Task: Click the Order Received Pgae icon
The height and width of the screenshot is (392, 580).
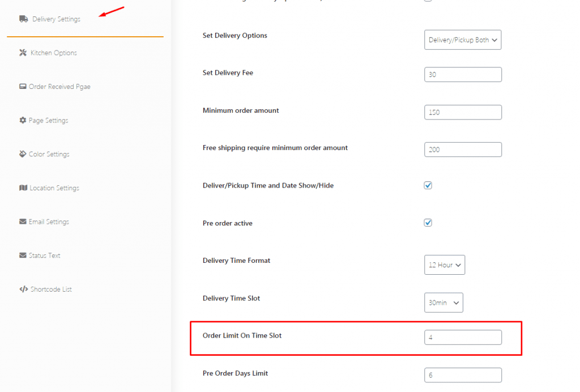Action: [23, 87]
